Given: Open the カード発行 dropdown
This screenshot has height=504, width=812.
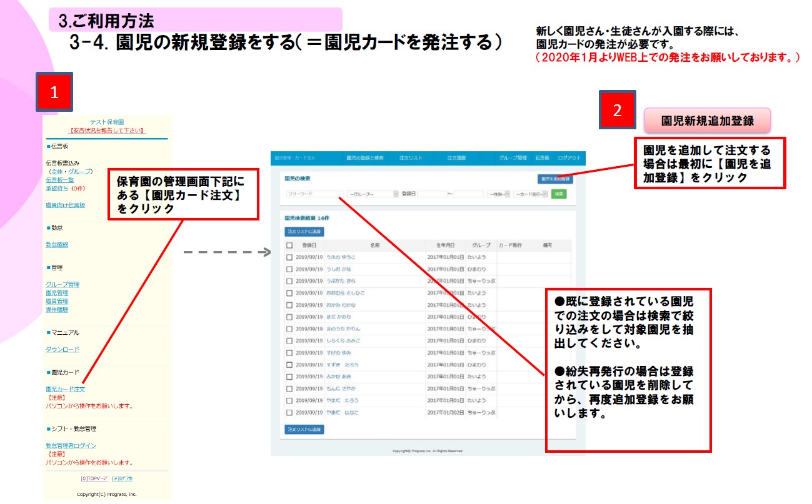Looking at the screenshot, I should pos(530,194).
